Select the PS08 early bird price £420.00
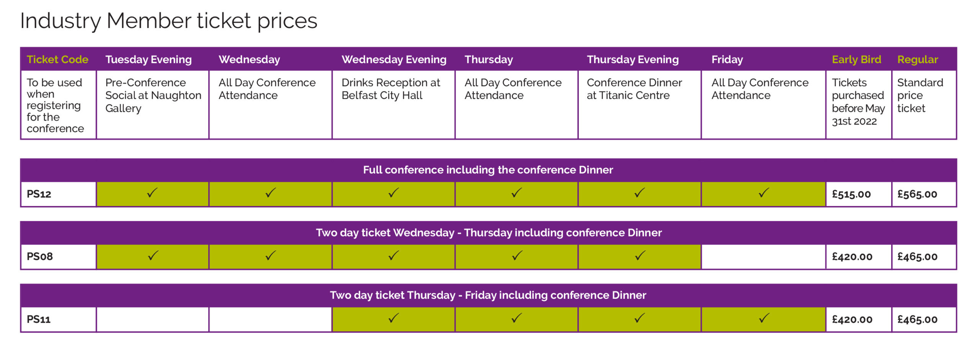Screen dimensions: 980x346 click(852, 257)
